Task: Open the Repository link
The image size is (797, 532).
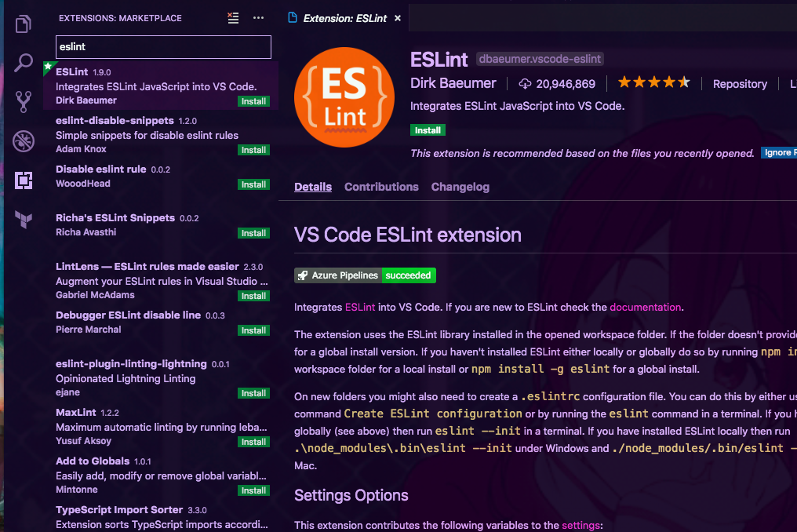Action: coord(740,84)
